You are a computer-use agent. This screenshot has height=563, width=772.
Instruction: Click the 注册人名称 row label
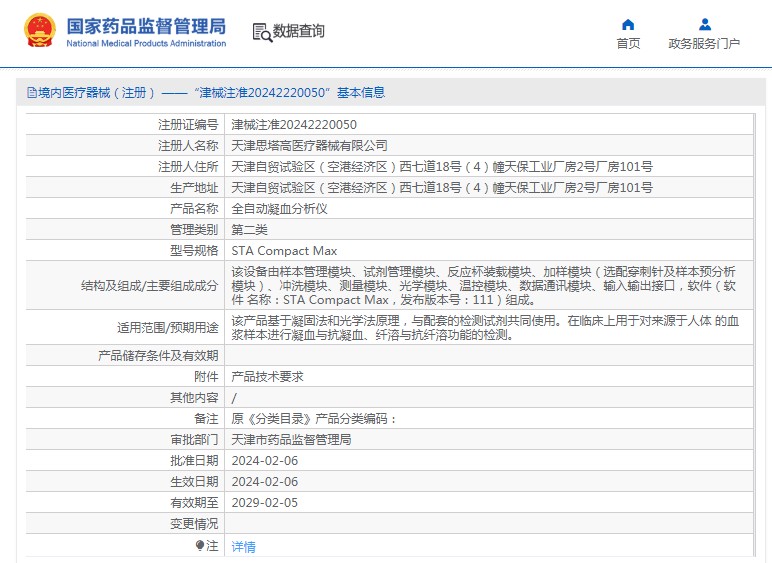pyautogui.click(x=188, y=146)
